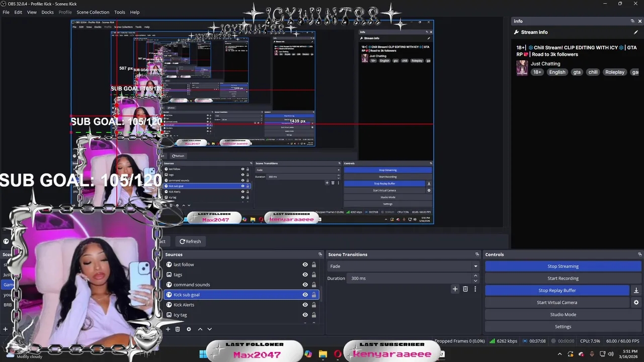Save replay buffer with download icon
This screenshot has width=644, height=362.
[x=636, y=291]
